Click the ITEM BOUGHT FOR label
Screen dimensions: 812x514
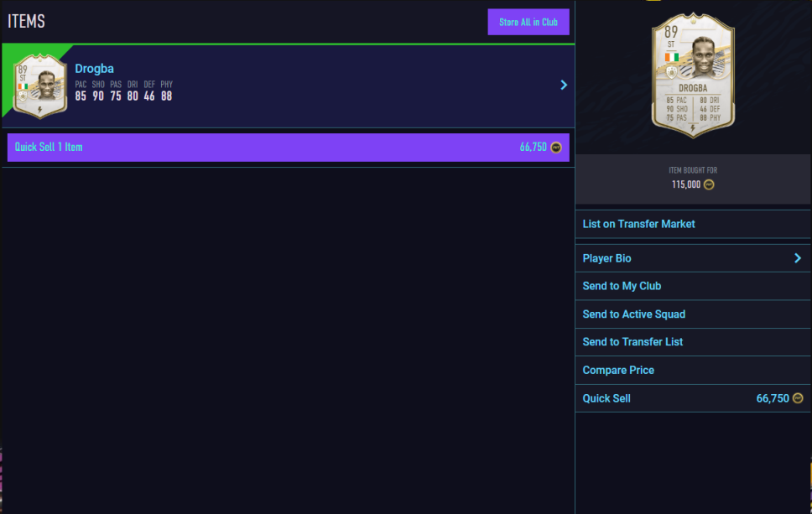pyautogui.click(x=693, y=170)
